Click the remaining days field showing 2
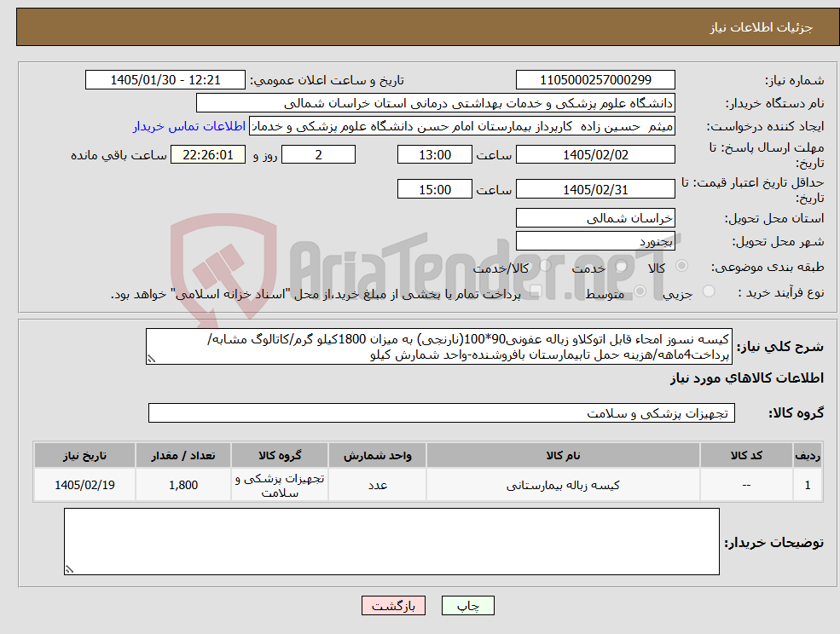The height and width of the screenshot is (634, 840). point(318,155)
